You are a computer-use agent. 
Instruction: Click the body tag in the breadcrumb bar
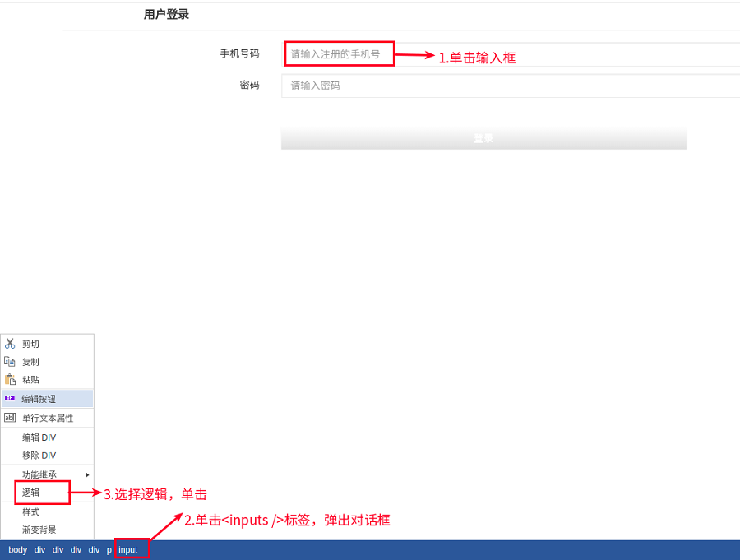click(x=18, y=550)
